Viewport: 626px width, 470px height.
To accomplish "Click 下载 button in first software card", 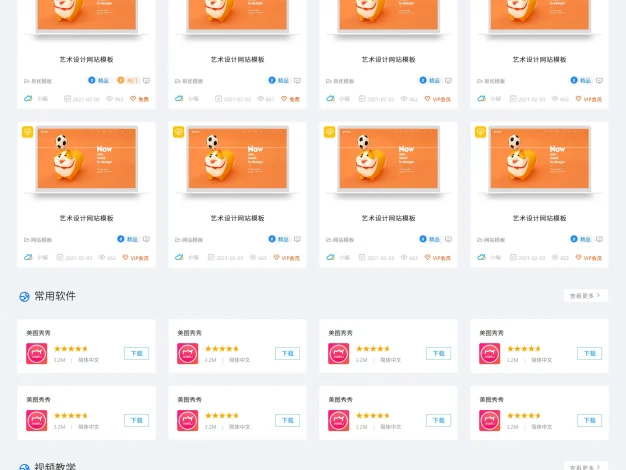I will (137, 353).
